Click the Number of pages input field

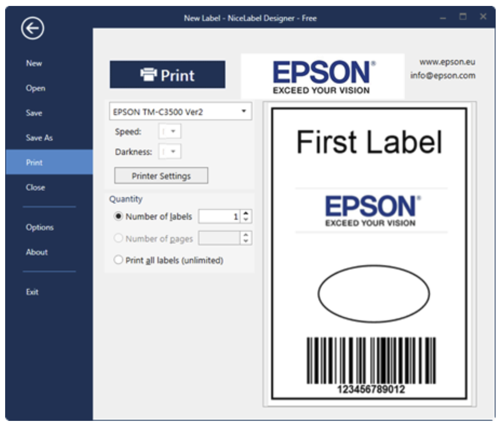point(219,238)
